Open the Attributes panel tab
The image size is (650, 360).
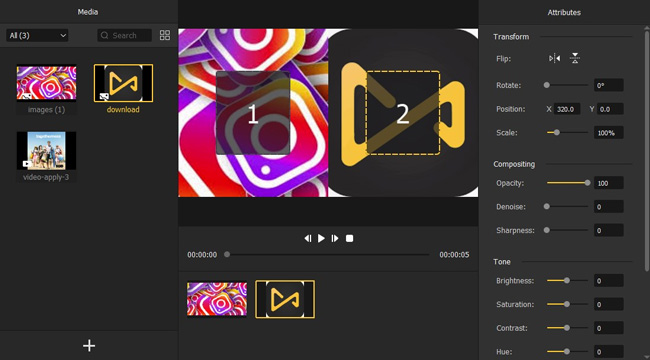point(564,12)
